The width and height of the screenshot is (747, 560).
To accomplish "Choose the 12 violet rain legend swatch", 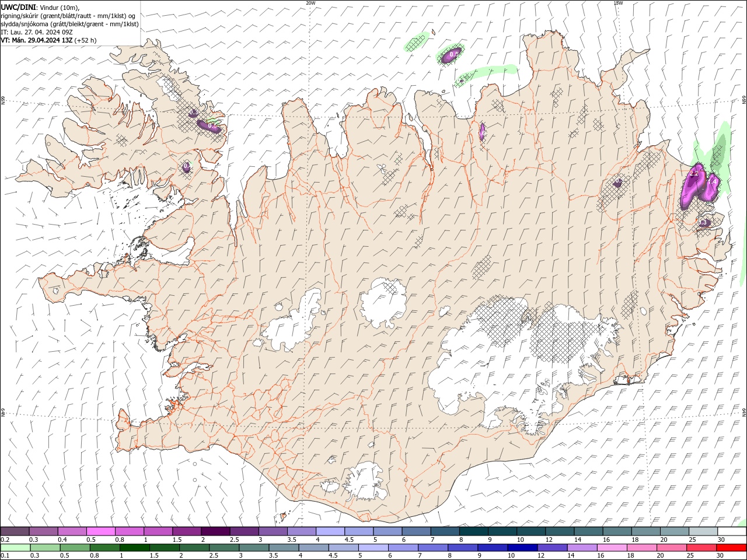I will point(551,548).
